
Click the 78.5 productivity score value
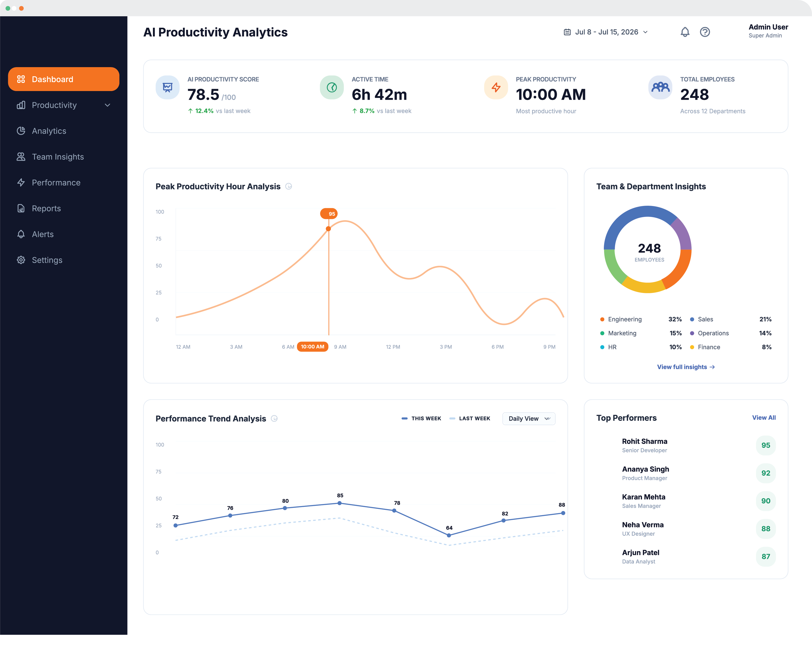click(203, 95)
